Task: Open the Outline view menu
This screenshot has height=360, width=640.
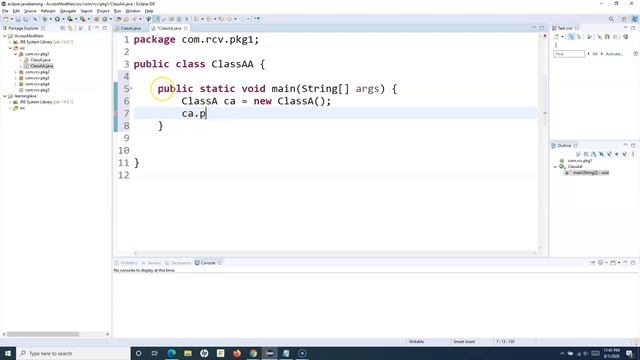Action: [633, 154]
